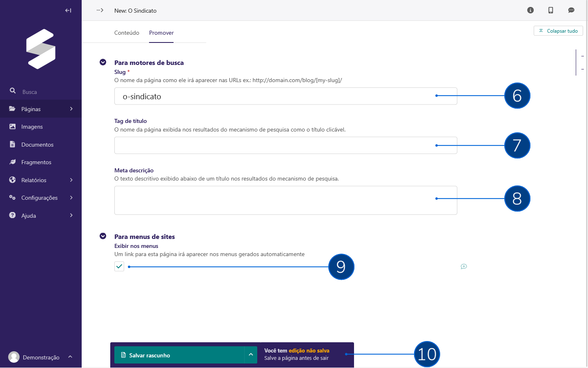Collapse the Para menus de sites section

point(103,236)
